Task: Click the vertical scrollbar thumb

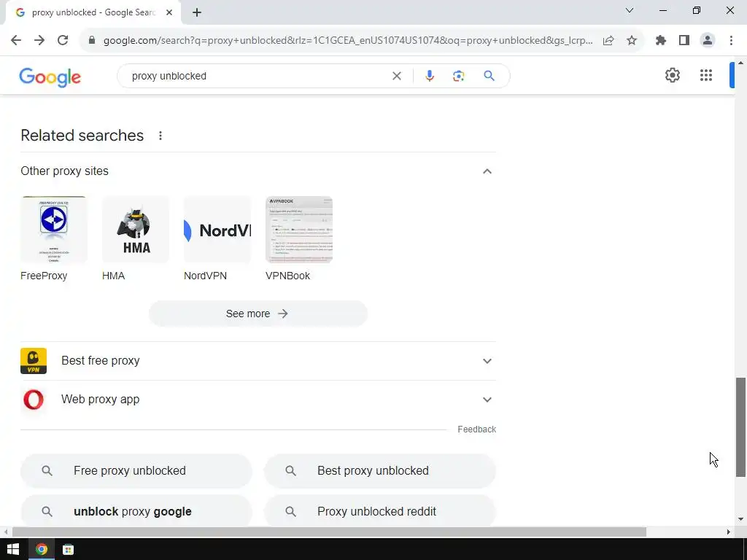Action: click(x=740, y=427)
